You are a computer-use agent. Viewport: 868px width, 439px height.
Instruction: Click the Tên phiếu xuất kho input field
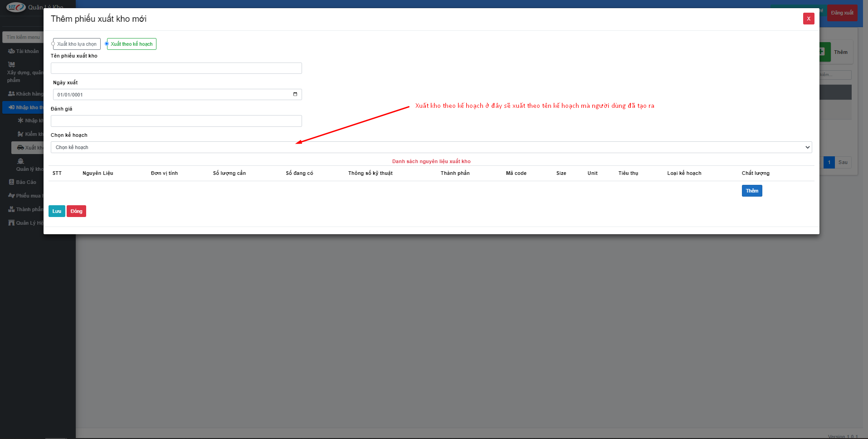pyautogui.click(x=176, y=68)
